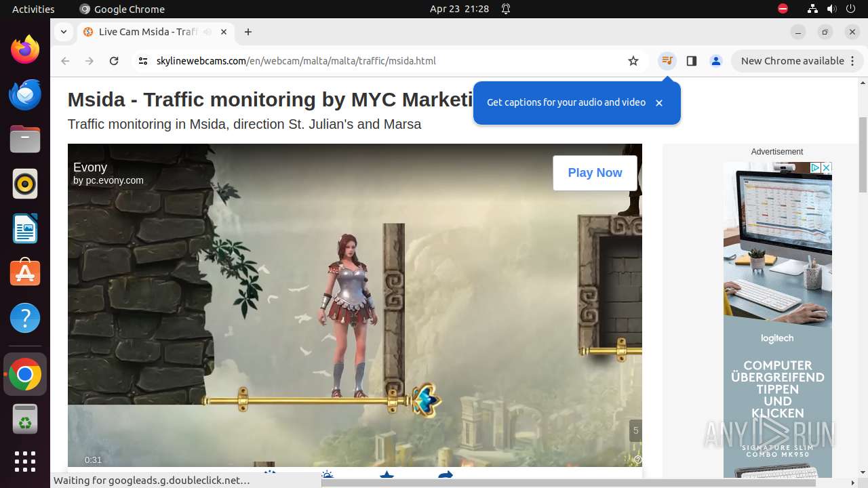Open a new tab

248,32
